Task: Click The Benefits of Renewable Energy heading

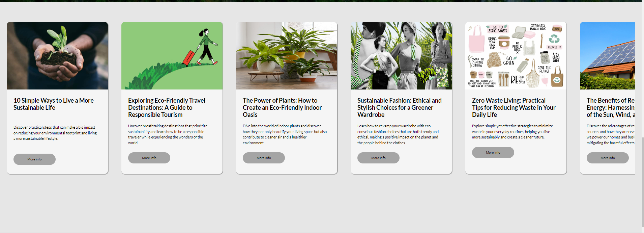Action: pos(611,107)
